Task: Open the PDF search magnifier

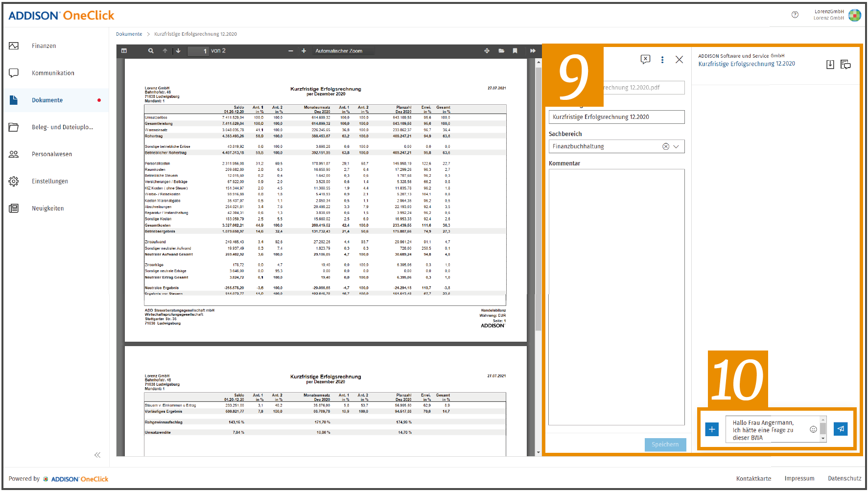Action: [x=151, y=51]
